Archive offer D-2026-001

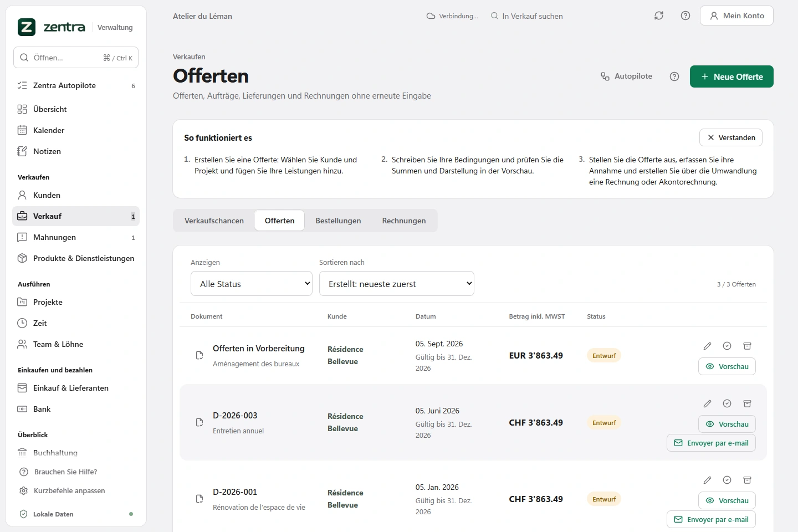pos(747,480)
